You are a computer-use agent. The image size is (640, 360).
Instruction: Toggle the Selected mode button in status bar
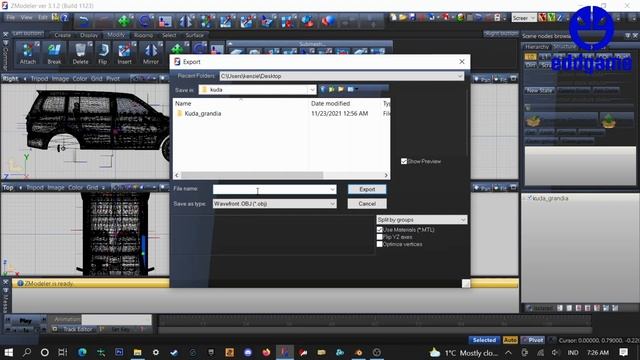click(484, 340)
